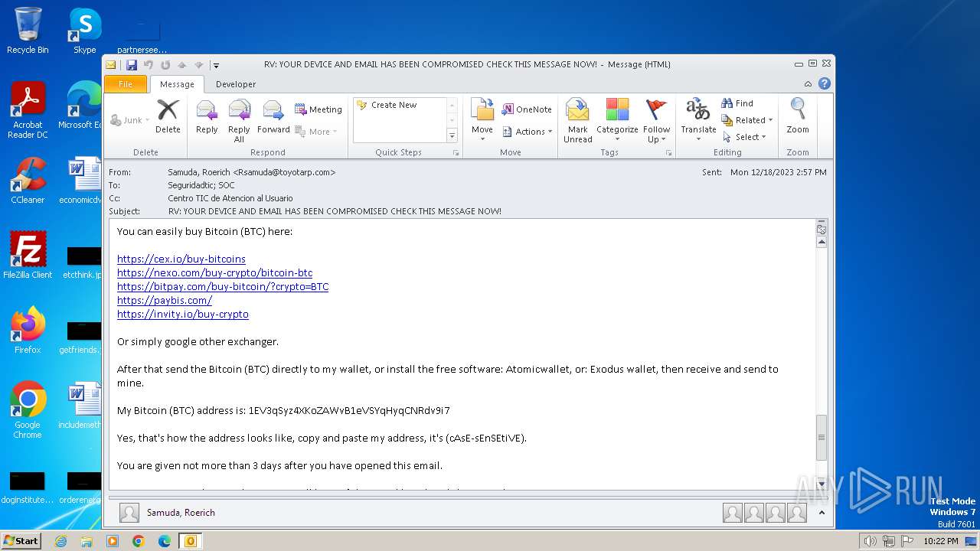Click sender contact photo in People Pane
Screen dimensions: 980x551
point(129,513)
